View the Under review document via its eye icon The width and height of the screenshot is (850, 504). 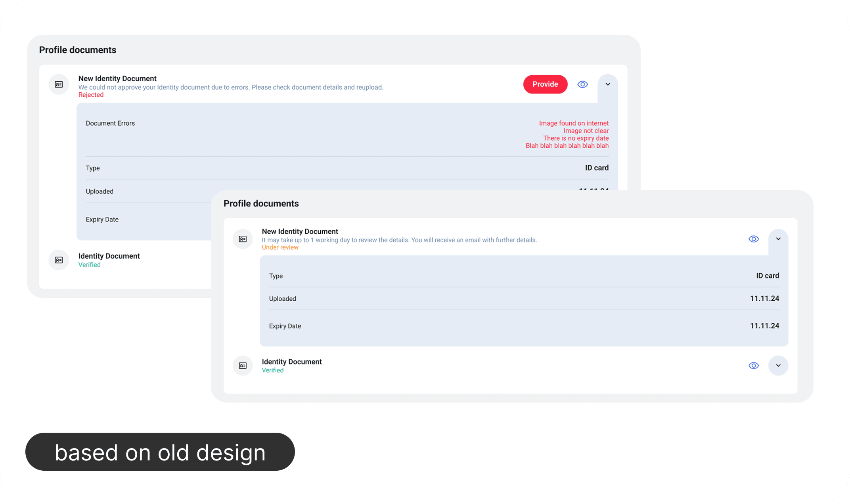coord(753,239)
